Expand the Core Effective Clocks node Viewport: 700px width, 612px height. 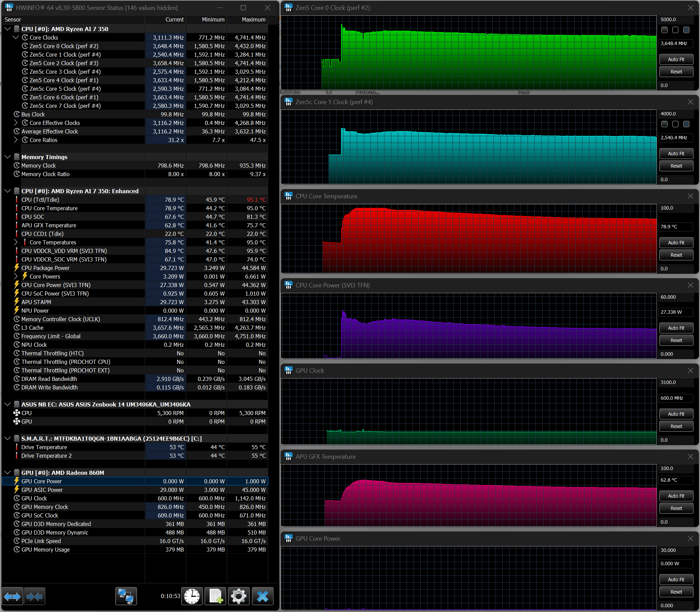coord(16,123)
